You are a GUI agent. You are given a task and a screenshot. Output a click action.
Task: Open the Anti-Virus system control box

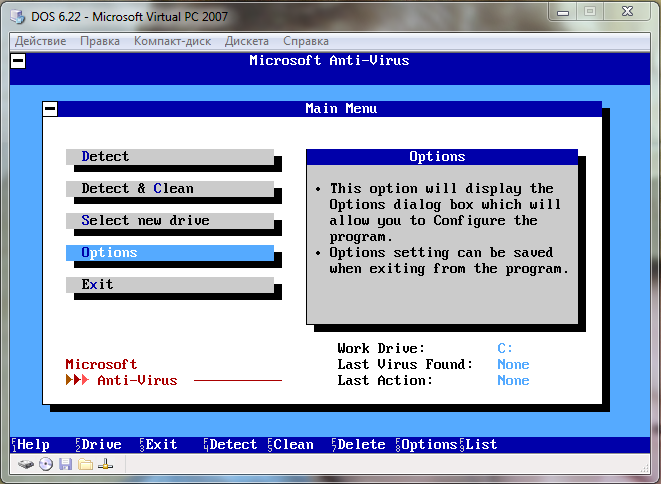point(18,61)
